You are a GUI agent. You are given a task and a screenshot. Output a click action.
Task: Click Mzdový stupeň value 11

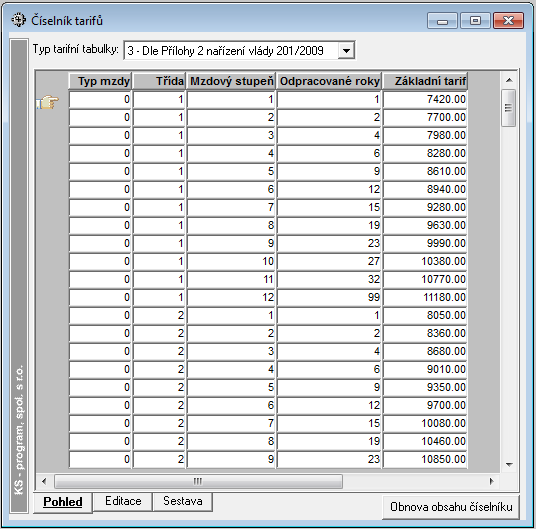click(x=231, y=280)
